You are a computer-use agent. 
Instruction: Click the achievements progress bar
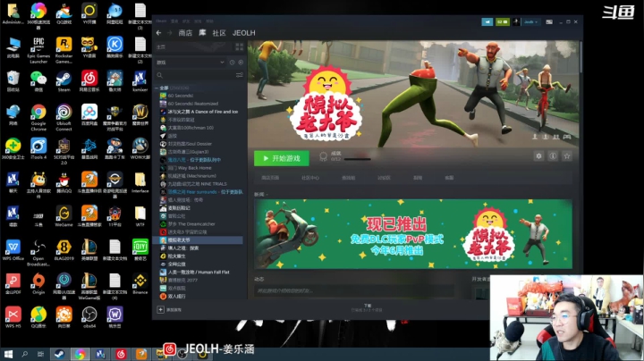(357, 159)
